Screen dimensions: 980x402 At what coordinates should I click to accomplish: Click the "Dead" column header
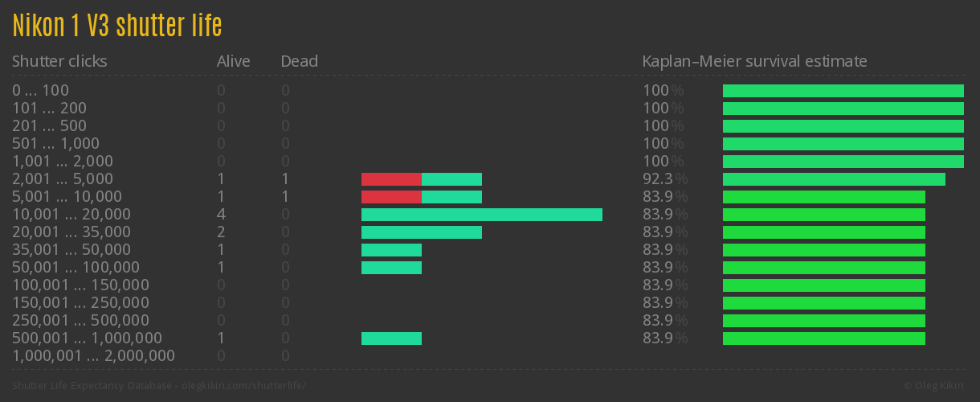point(299,61)
